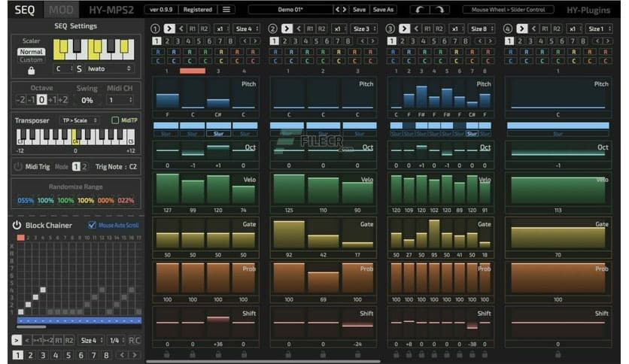This screenshot has height=364, width=629.
Task: Click sequencer 1 pattern shift-left arrow
Action: click(x=245, y=41)
